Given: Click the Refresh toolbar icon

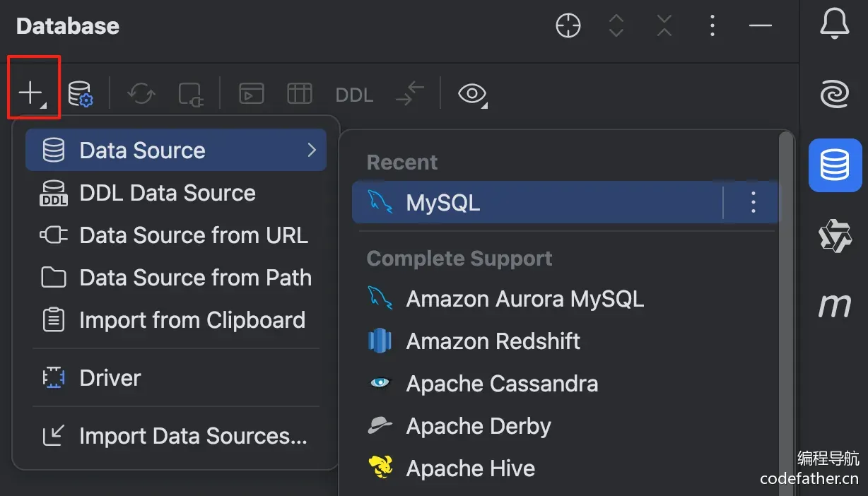Looking at the screenshot, I should click(141, 94).
